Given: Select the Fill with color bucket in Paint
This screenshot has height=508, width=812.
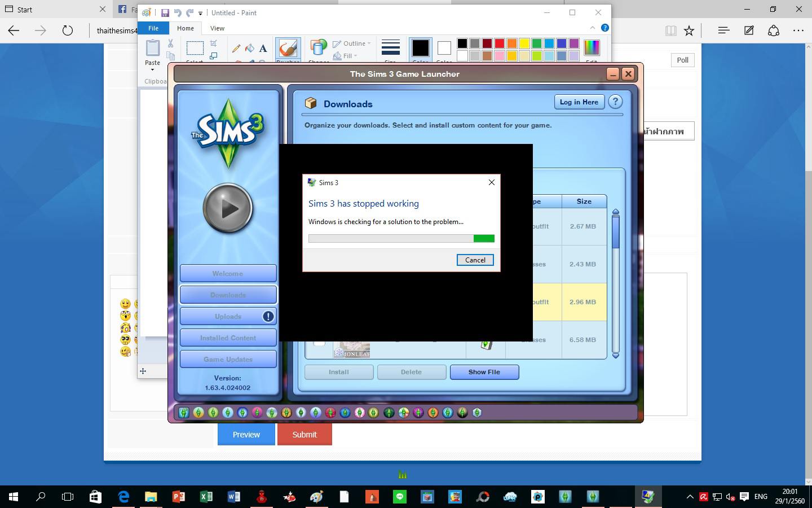Looking at the screenshot, I should coord(250,49).
